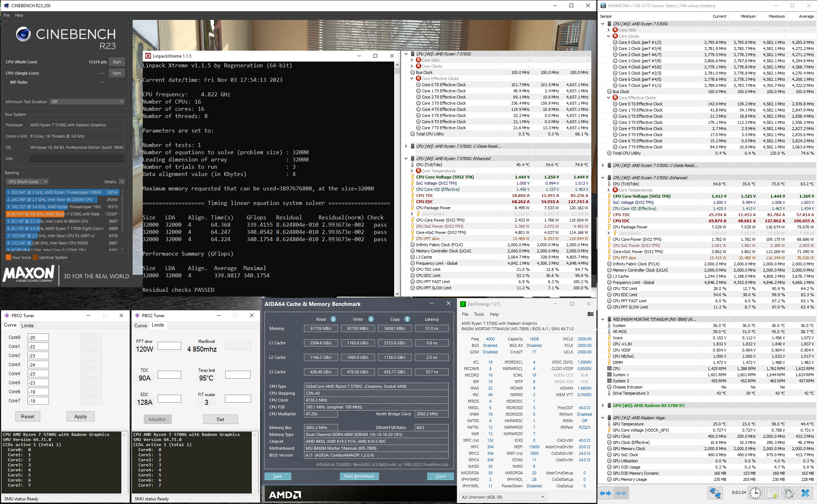The width and height of the screenshot is (817, 504).
Task: Click the blue X close-sensors icon
Action: [805, 493]
